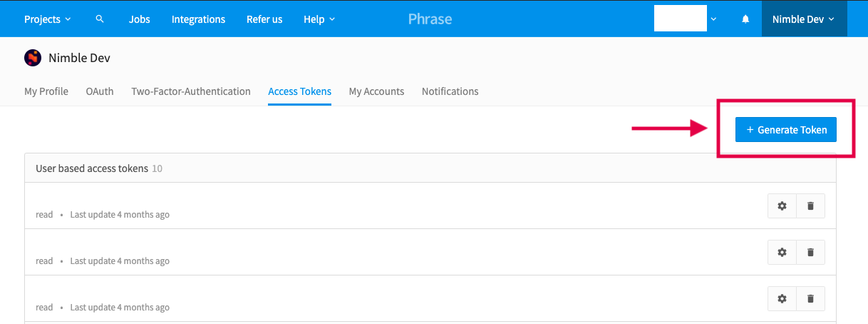The width and height of the screenshot is (868, 324).
Task: Go to the Two-Factor-Authentication tab
Action: point(191,91)
